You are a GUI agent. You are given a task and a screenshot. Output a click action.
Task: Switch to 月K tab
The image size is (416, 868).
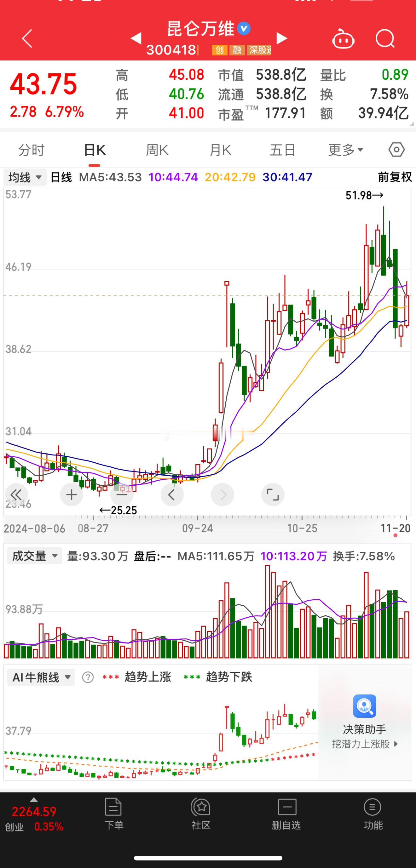(220, 150)
